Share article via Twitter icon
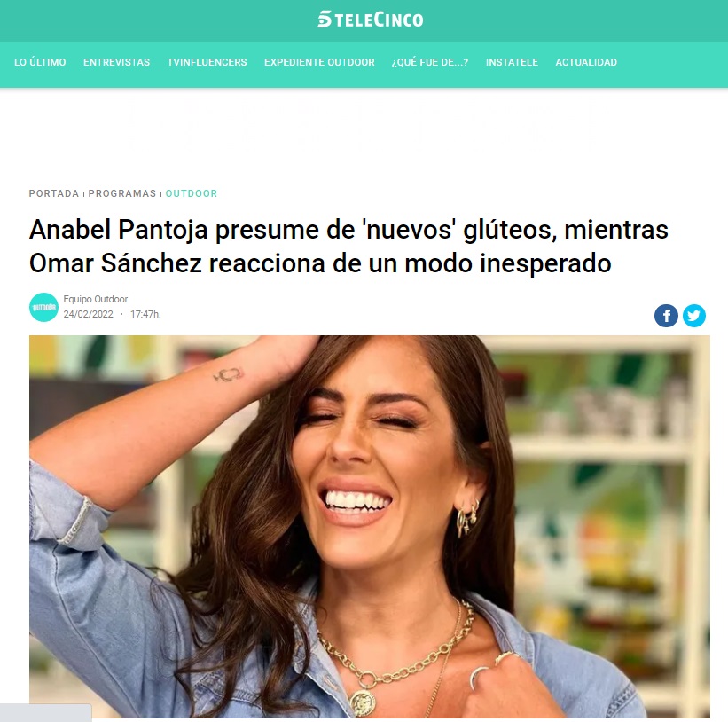Viewport: 728px width, 722px height. point(694,316)
